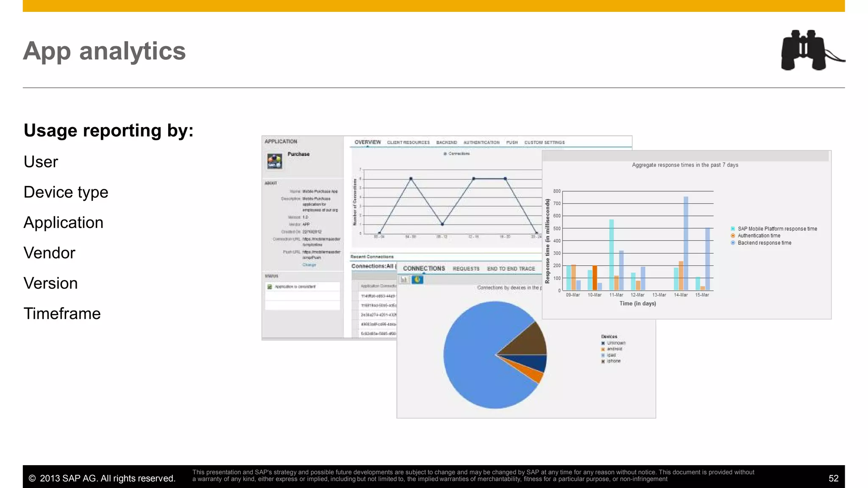The width and height of the screenshot is (868, 488).
Task: Click the Purchase application name label
Action: click(x=298, y=154)
